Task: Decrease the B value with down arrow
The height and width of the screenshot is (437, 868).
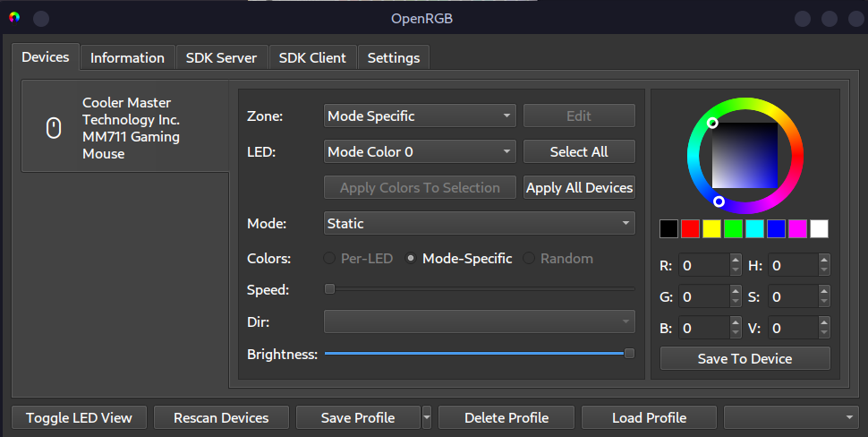Action: tap(736, 333)
